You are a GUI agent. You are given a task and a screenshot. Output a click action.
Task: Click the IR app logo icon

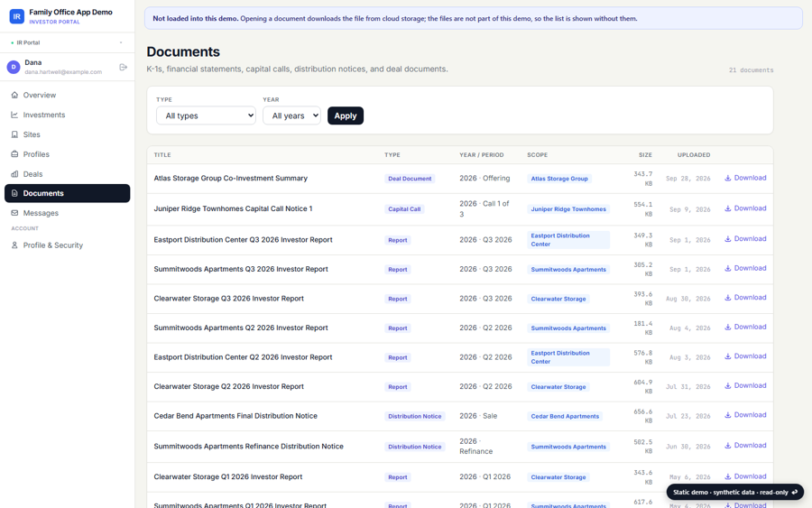[16, 16]
